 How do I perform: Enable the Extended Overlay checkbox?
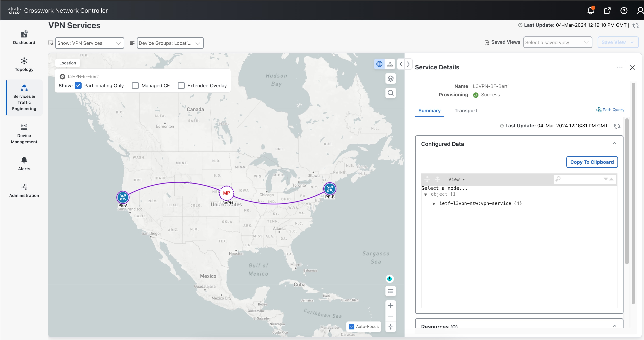point(181,85)
